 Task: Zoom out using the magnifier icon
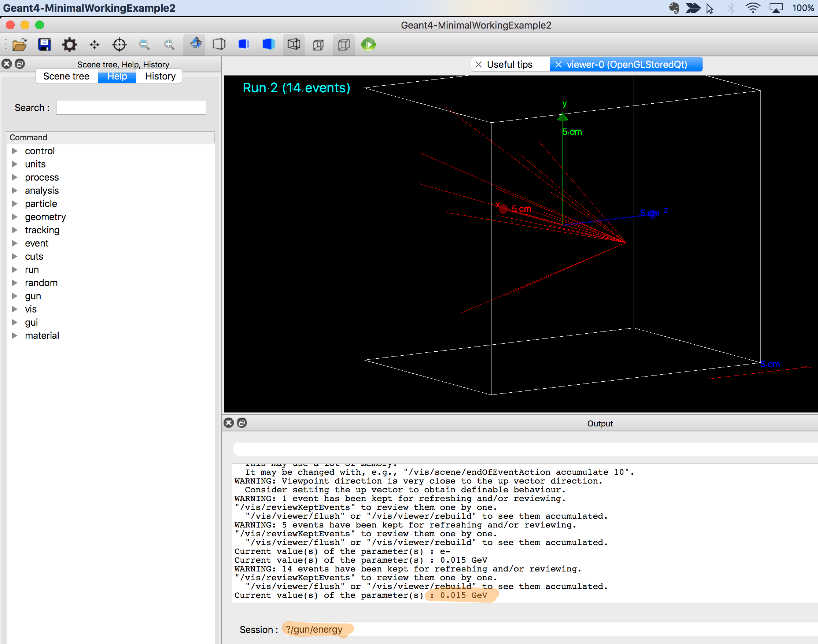pyautogui.click(x=144, y=44)
